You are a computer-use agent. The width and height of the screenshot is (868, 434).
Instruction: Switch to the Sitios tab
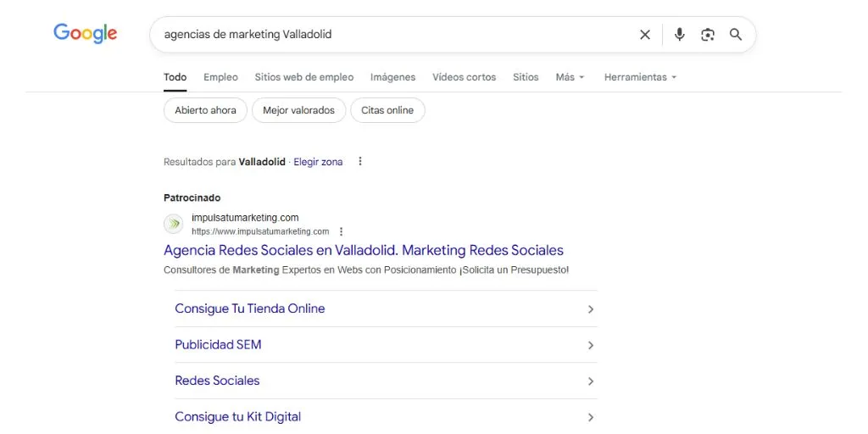pyautogui.click(x=526, y=77)
